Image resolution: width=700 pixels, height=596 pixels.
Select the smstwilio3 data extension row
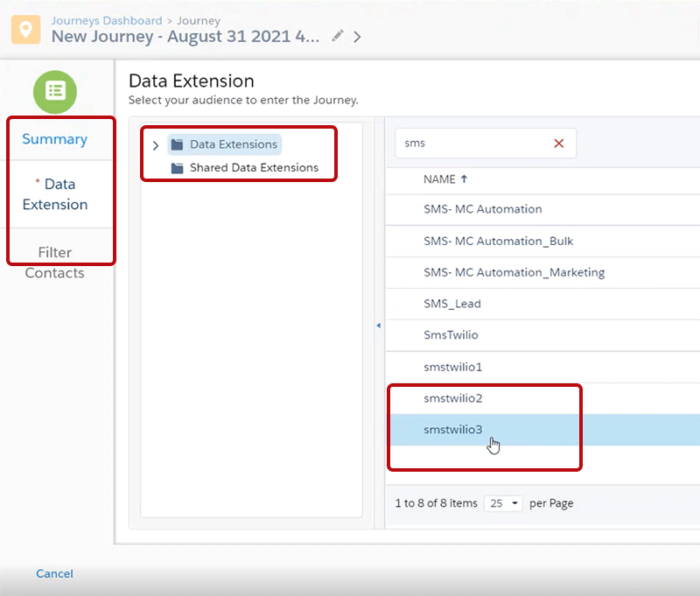tap(453, 430)
